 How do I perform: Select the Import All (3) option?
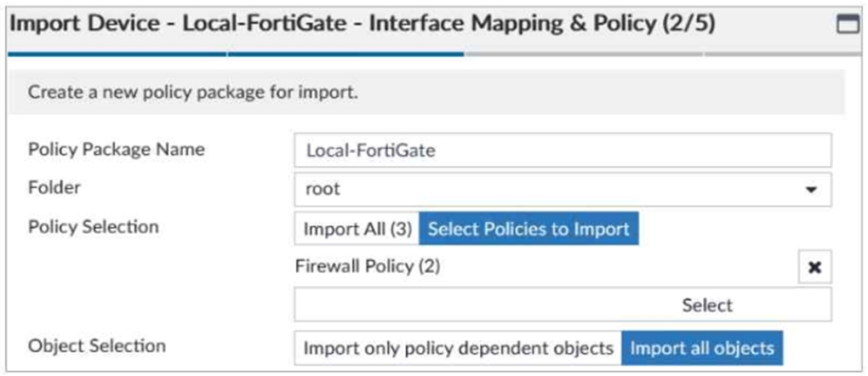[x=357, y=229]
